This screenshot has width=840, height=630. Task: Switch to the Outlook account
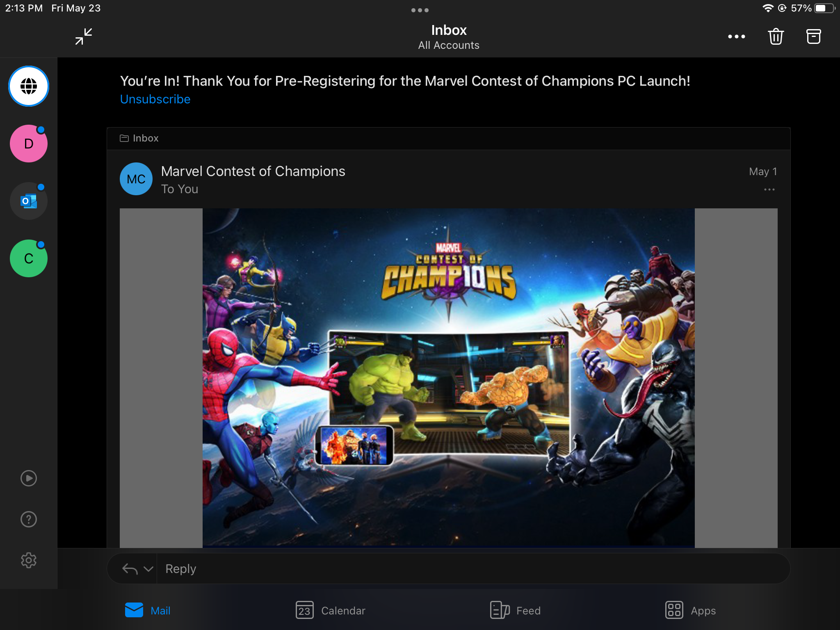click(x=29, y=201)
